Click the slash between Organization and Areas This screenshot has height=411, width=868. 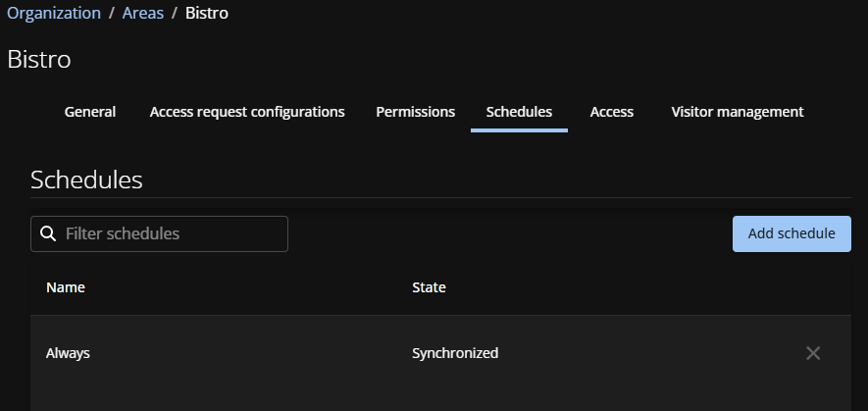[112, 14]
